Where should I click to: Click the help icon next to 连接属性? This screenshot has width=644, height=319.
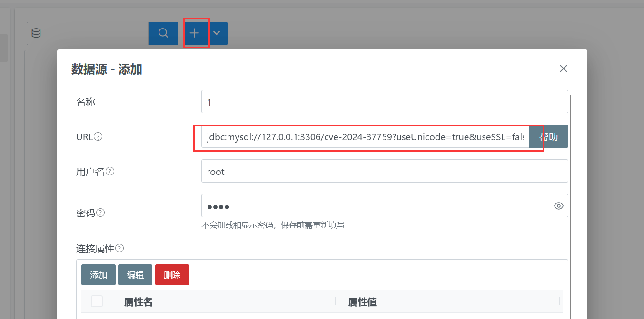point(119,248)
